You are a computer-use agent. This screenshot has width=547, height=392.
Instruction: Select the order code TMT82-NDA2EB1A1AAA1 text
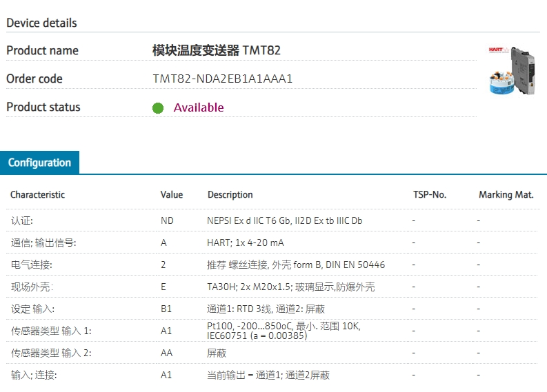223,79
